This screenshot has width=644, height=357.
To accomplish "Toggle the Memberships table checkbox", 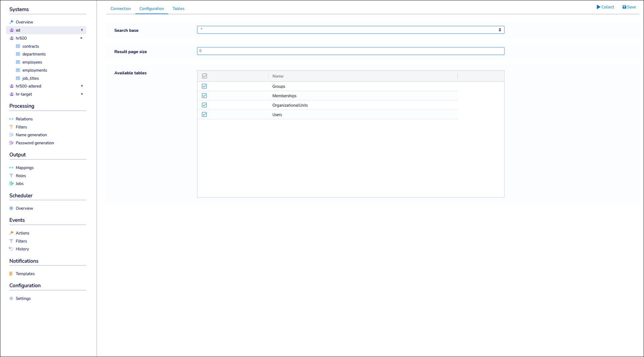I will pyautogui.click(x=204, y=96).
